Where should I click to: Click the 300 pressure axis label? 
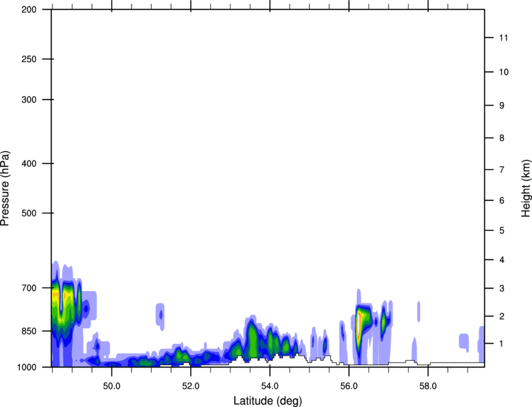[x=29, y=100]
